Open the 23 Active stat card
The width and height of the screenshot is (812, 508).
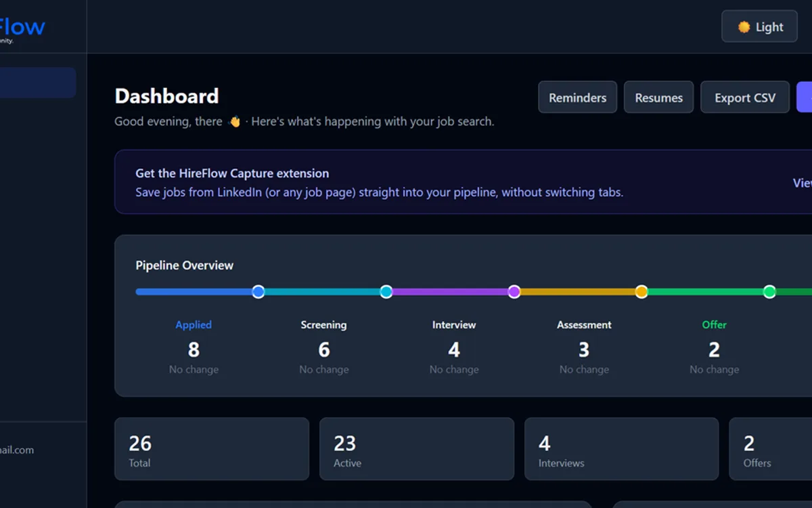(x=417, y=449)
